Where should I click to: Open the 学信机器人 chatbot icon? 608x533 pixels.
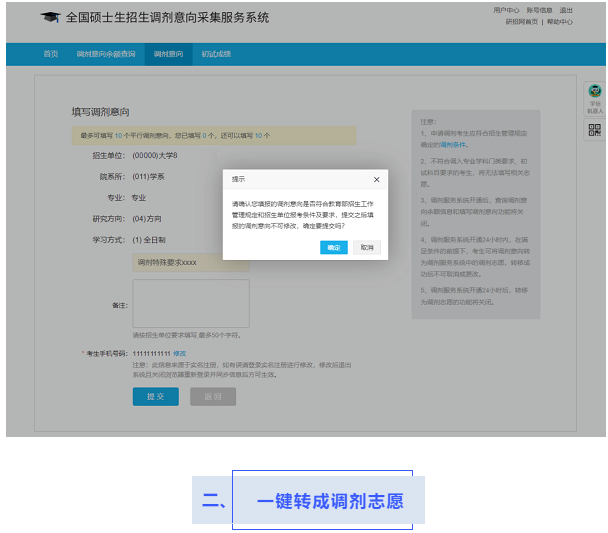[x=594, y=96]
